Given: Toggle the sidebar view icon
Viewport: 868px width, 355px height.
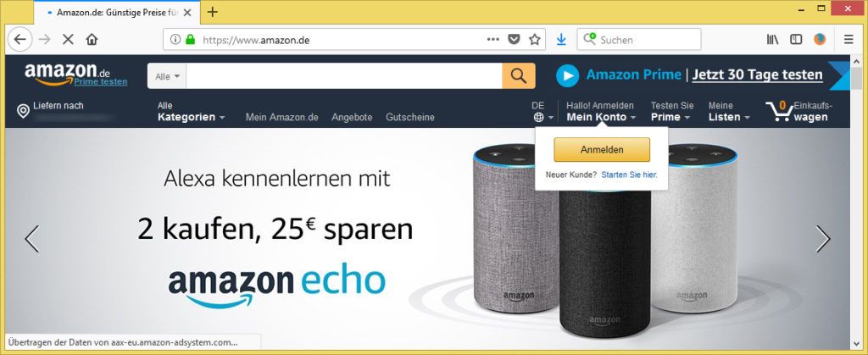Looking at the screenshot, I should click(796, 39).
